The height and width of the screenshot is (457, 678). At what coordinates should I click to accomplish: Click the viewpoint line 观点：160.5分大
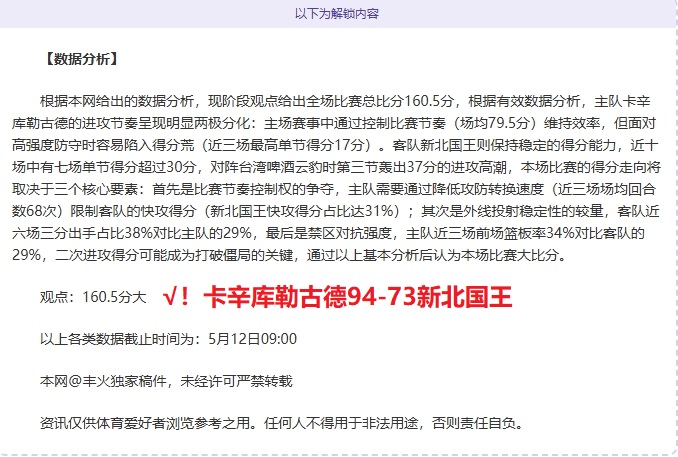click(93, 297)
